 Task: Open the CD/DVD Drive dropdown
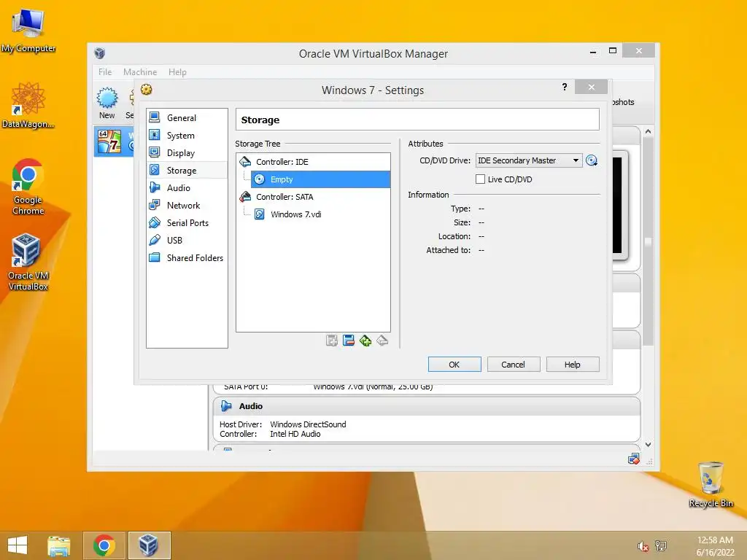tap(528, 160)
